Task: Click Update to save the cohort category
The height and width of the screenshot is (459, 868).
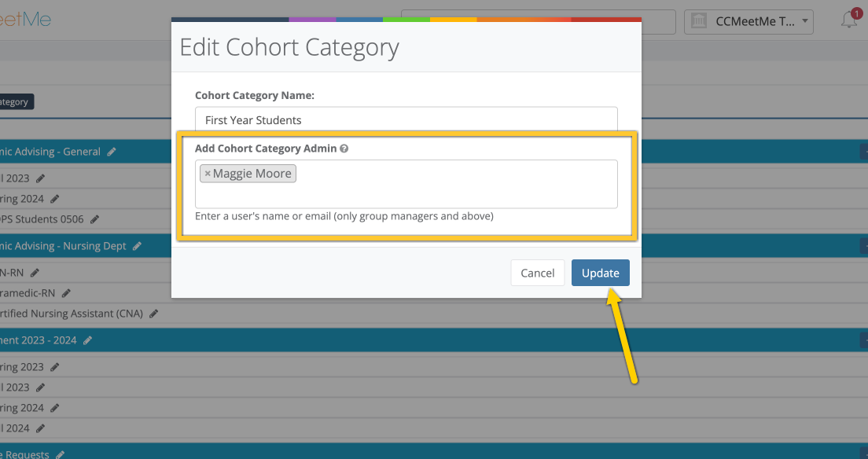Action: (600, 273)
